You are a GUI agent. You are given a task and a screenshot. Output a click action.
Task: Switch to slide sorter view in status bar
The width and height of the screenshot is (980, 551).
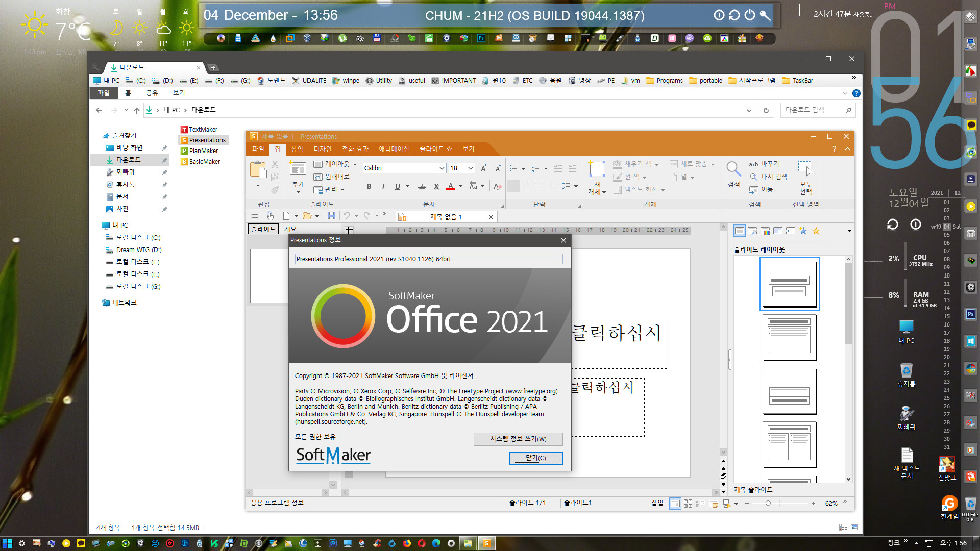pos(688,504)
